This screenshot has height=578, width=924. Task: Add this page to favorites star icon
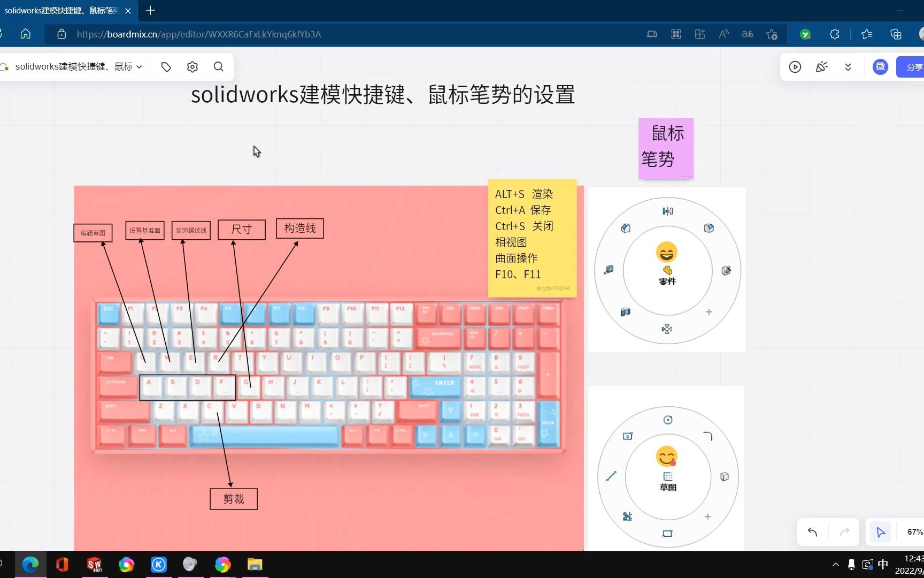click(772, 34)
